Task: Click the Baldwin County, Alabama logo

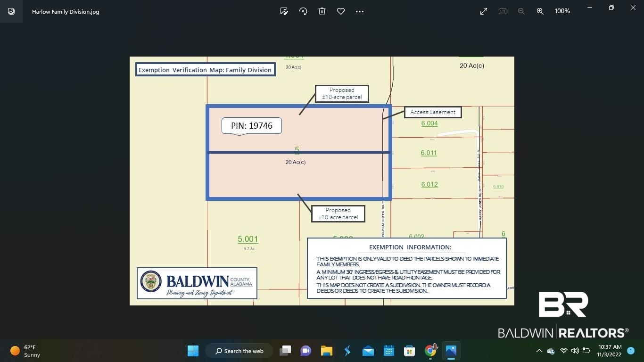Action: point(197,283)
